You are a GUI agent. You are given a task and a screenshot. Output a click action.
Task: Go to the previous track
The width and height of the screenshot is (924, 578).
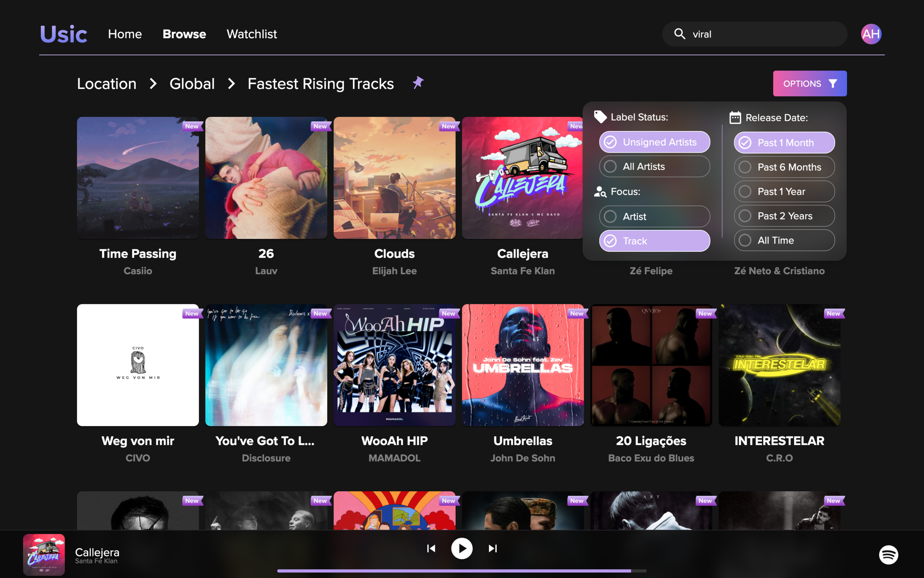431,548
